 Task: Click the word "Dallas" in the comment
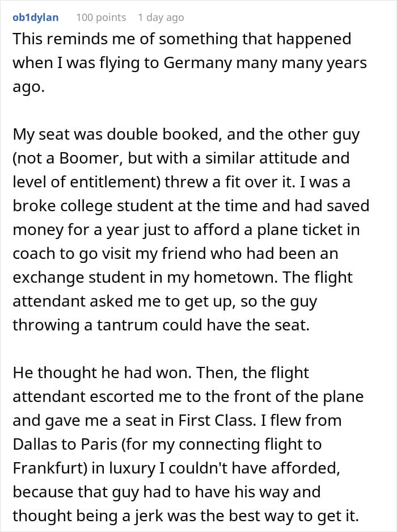[37, 445]
